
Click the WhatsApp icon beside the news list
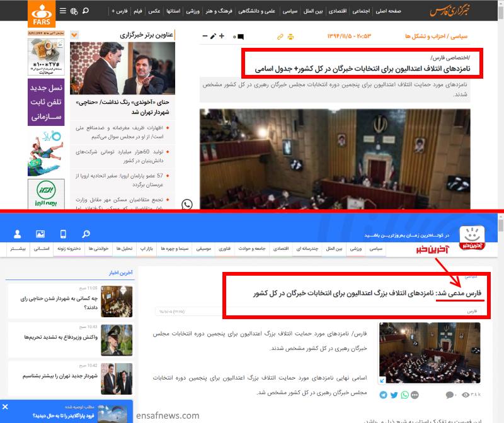(187, 205)
